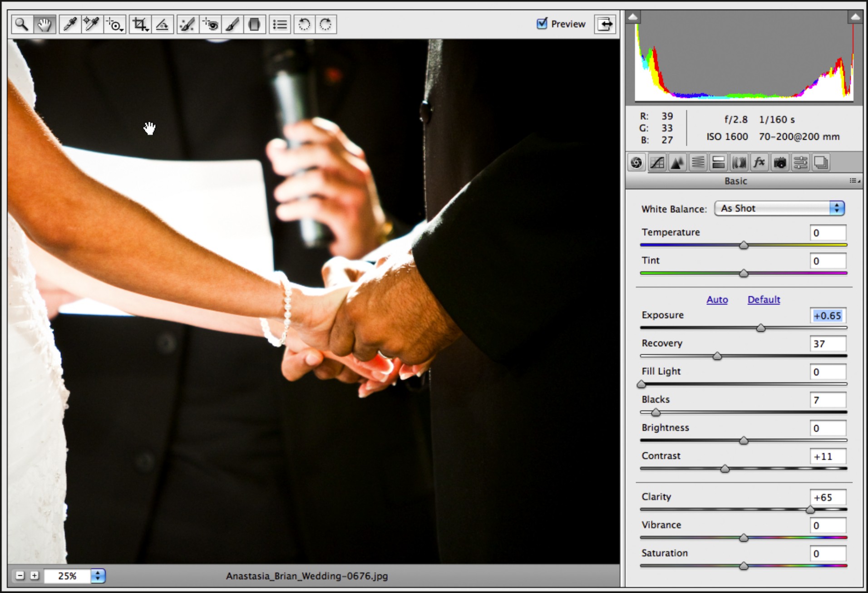The image size is (868, 593).
Task: Rotate image 90 degrees clockwise
Action: 325,24
